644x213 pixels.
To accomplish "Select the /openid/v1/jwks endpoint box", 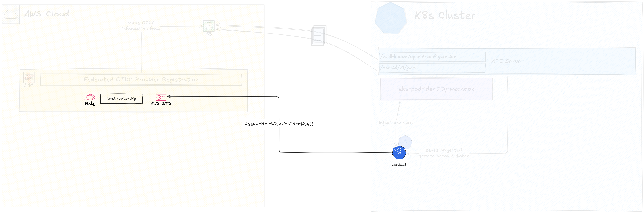I will (x=432, y=68).
